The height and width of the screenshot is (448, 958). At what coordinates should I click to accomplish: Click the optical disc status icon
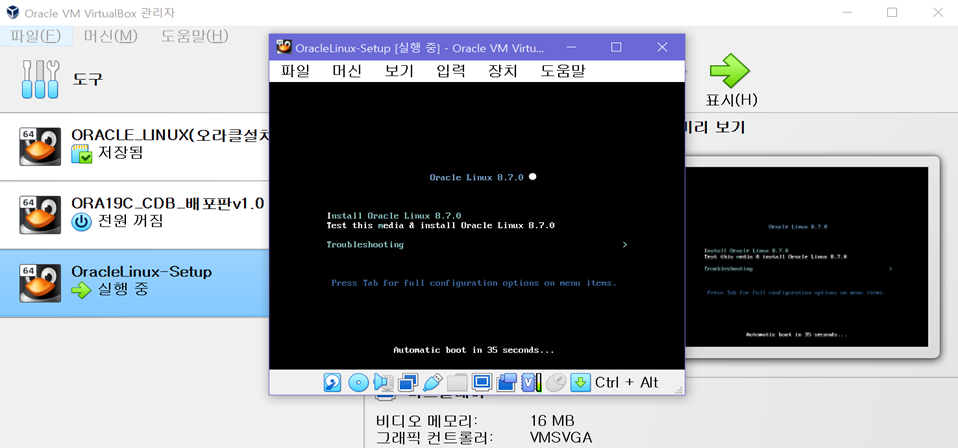coord(358,383)
